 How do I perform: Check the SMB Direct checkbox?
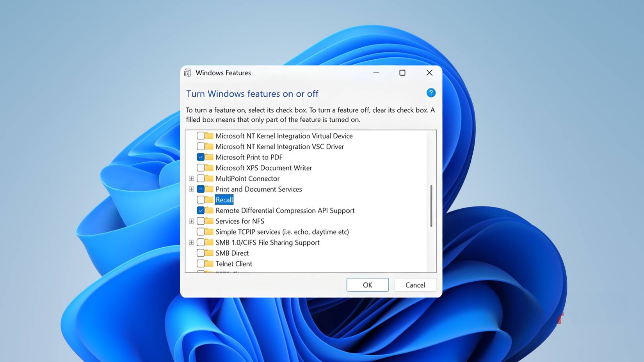(201, 253)
